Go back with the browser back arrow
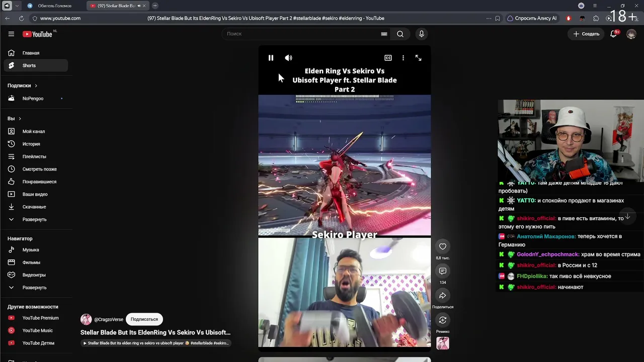Viewport: 644px width, 362px height. click(x=7, y=18)
